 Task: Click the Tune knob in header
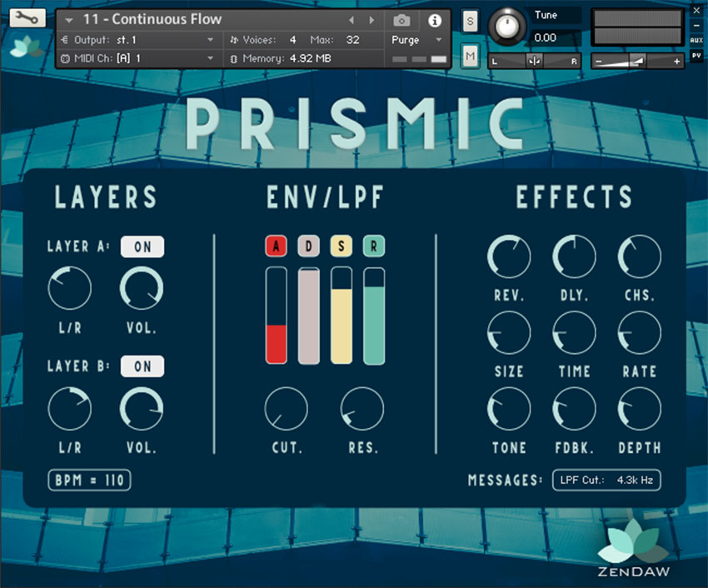point(506,26)
